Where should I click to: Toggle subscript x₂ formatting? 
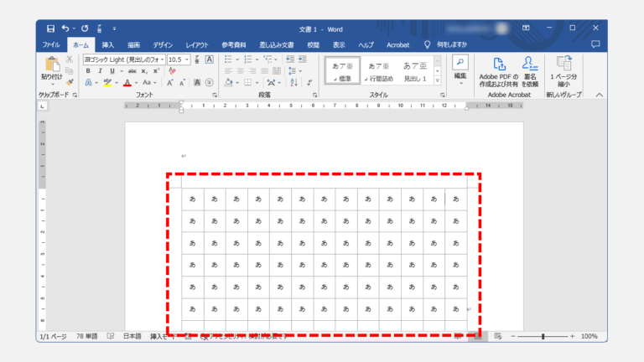[144, 71]
